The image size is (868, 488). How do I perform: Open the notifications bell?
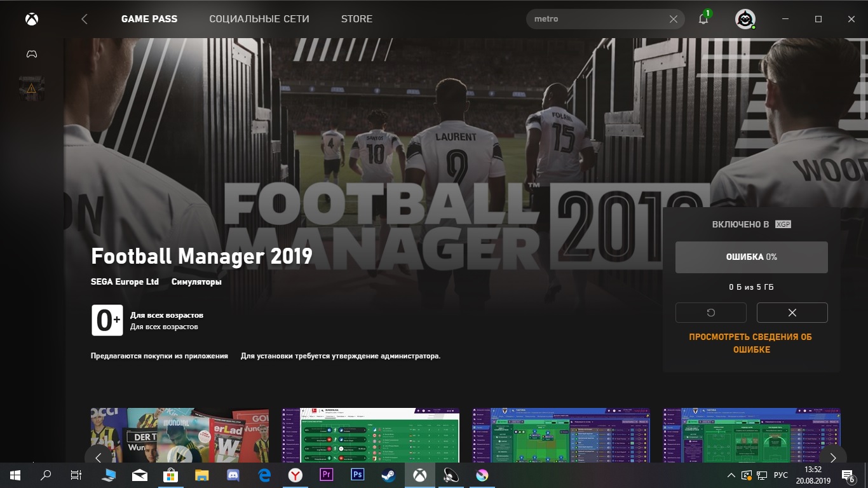(x=703, y=18)
